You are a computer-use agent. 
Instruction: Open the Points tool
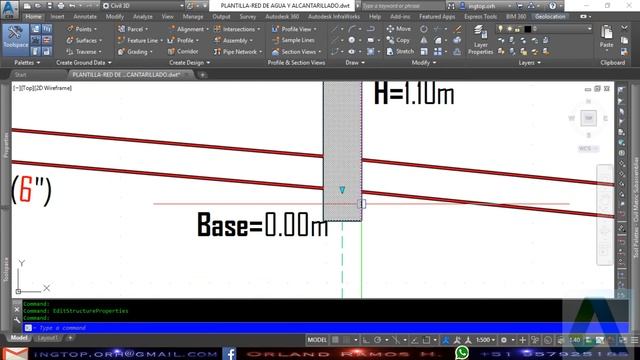(x=82, y=29)
